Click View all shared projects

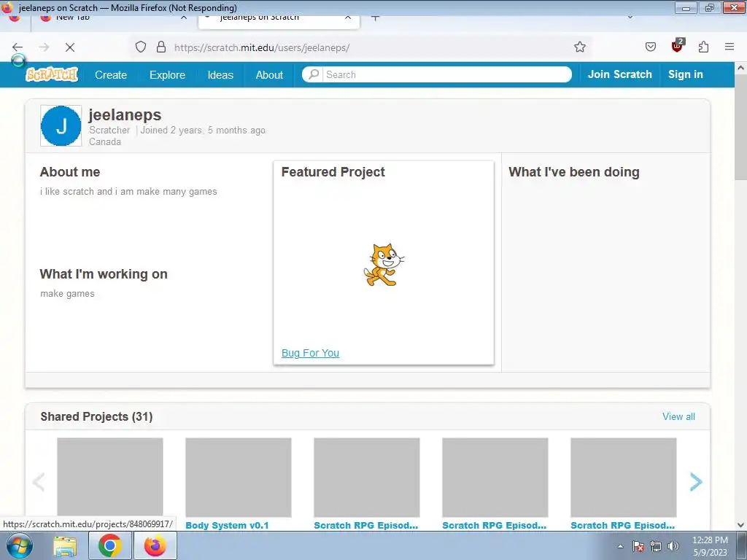(x=678, y=416)
